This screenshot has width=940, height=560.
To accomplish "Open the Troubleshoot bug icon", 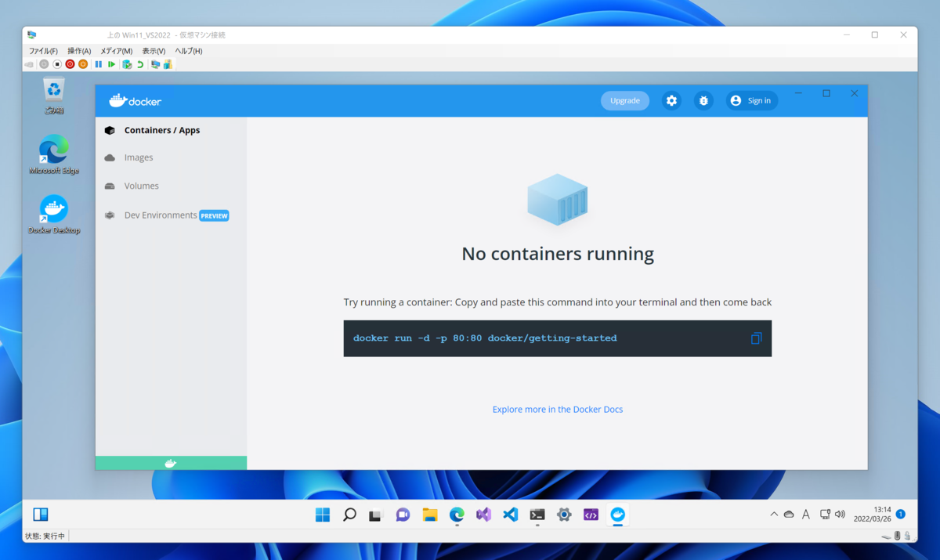I will tap(703, 100).
